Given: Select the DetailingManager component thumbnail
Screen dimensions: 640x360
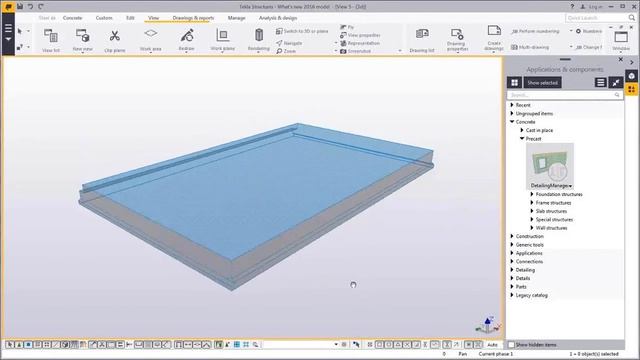Looking at the screenshot, I should (x=550, y=166).
